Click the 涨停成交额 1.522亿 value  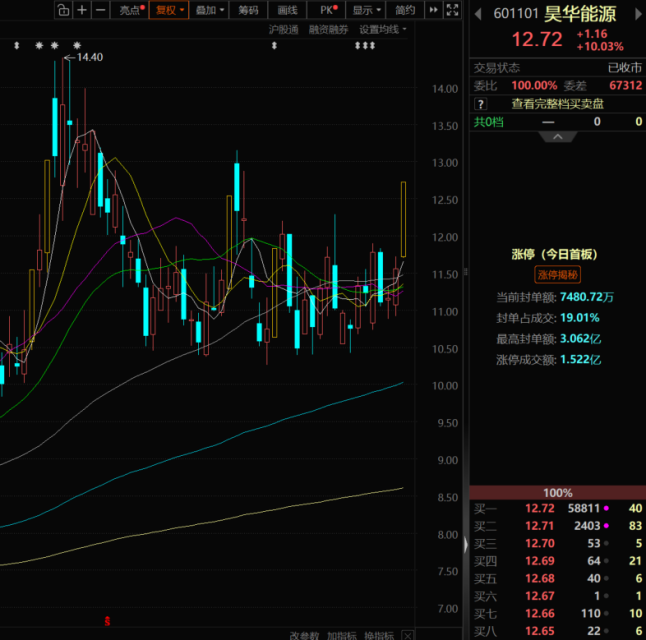(x=580, y=360)
